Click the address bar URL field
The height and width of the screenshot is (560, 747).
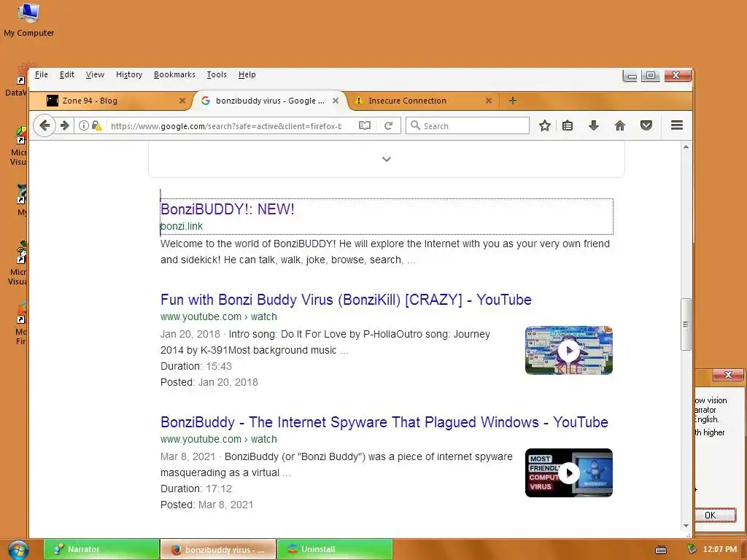(227, 125)
